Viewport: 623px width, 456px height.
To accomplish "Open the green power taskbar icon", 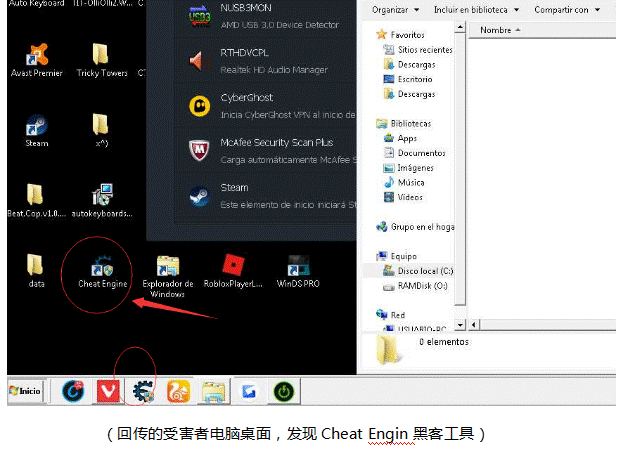I will click(284, 391).
